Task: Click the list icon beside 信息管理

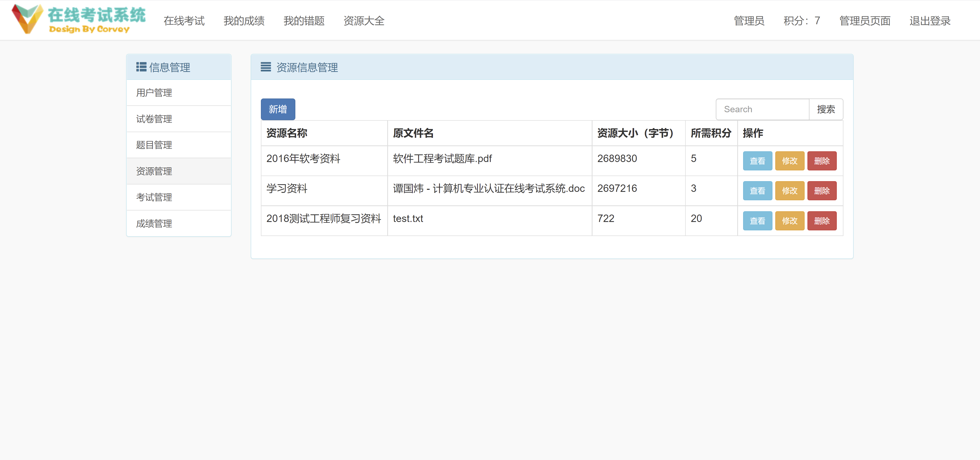Action: [x=141, y=67]
